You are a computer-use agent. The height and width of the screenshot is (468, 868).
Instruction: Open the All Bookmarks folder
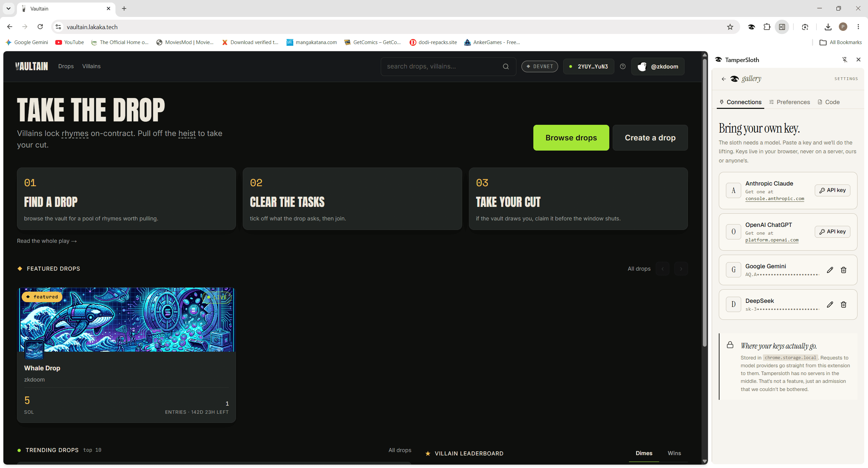tap(840, 42)
